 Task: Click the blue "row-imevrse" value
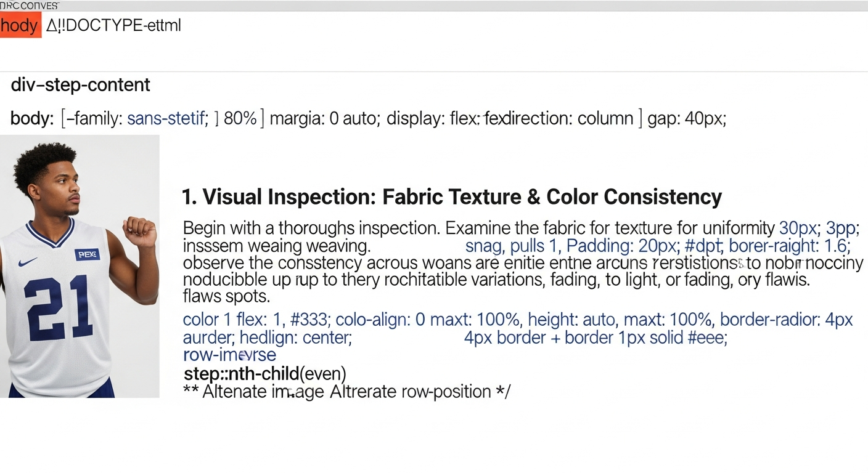[x=229, y=355]
